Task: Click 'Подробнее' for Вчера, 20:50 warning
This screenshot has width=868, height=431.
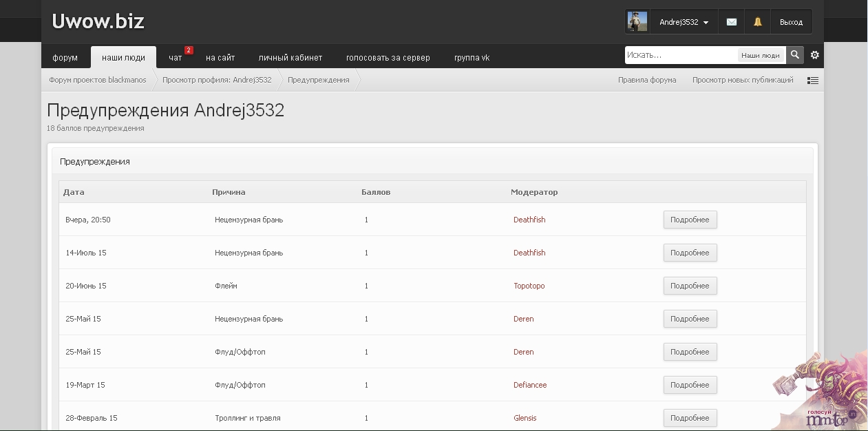Action: click(x=690, y=220)
